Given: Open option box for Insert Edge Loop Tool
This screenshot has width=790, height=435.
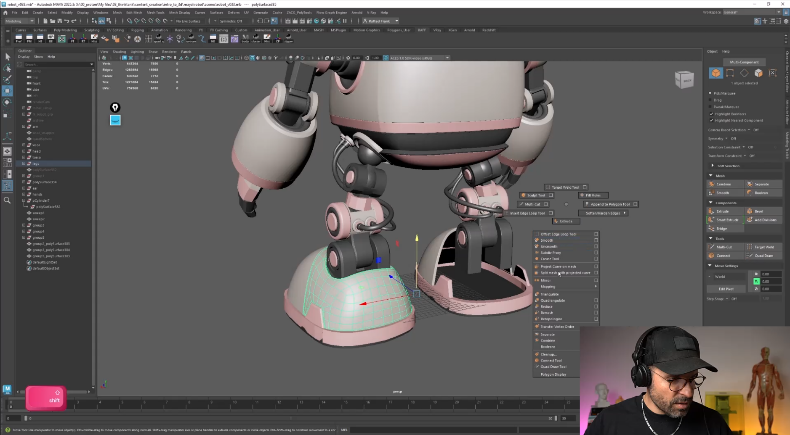Looking at the screenshot, I should [551, 213].
